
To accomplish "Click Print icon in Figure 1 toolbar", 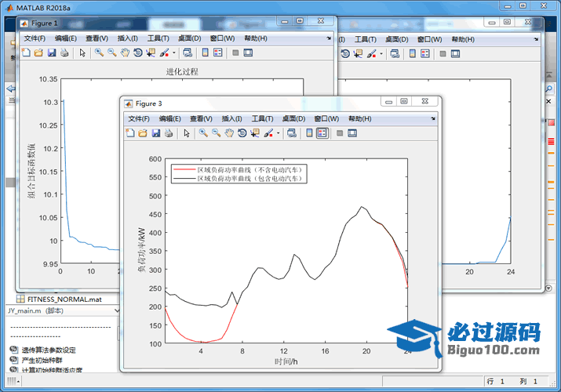I will [64, 53].
